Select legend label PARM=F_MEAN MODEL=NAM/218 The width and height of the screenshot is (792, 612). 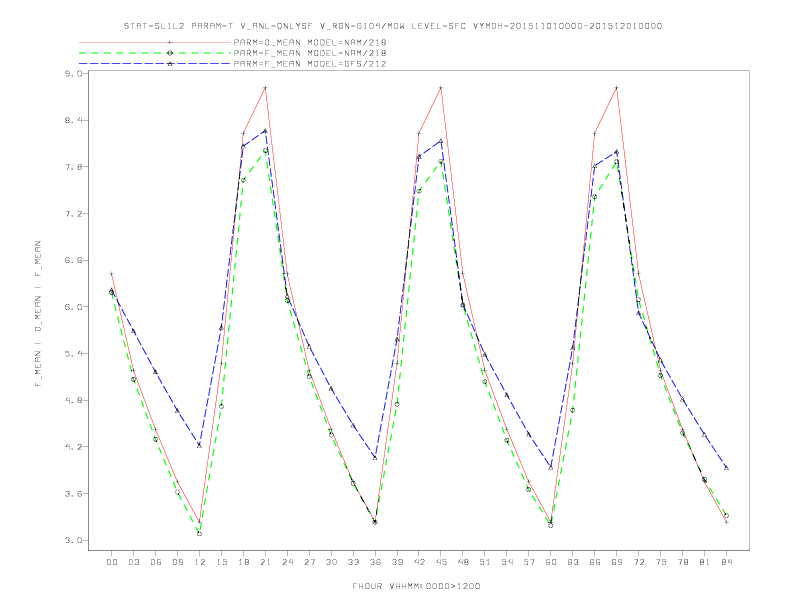tap(310, 53)
